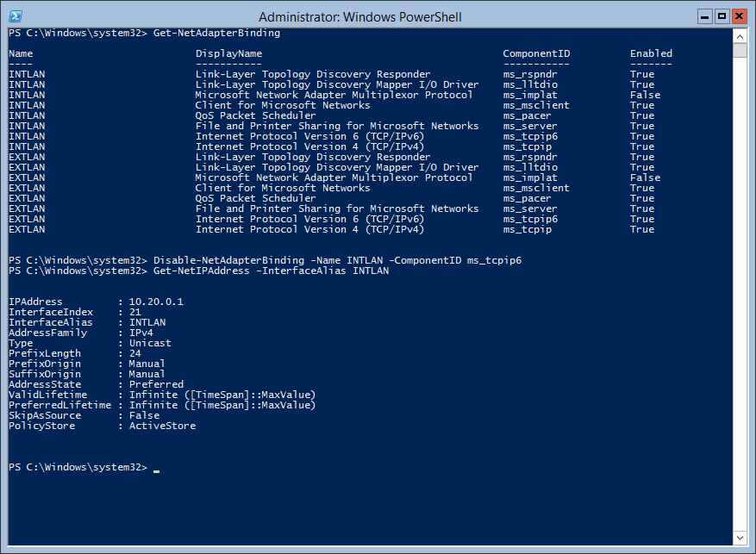The image size is (756, 554).
Task: Click the AddressState value 'Preferred'
Action: (x=156, y=385)
